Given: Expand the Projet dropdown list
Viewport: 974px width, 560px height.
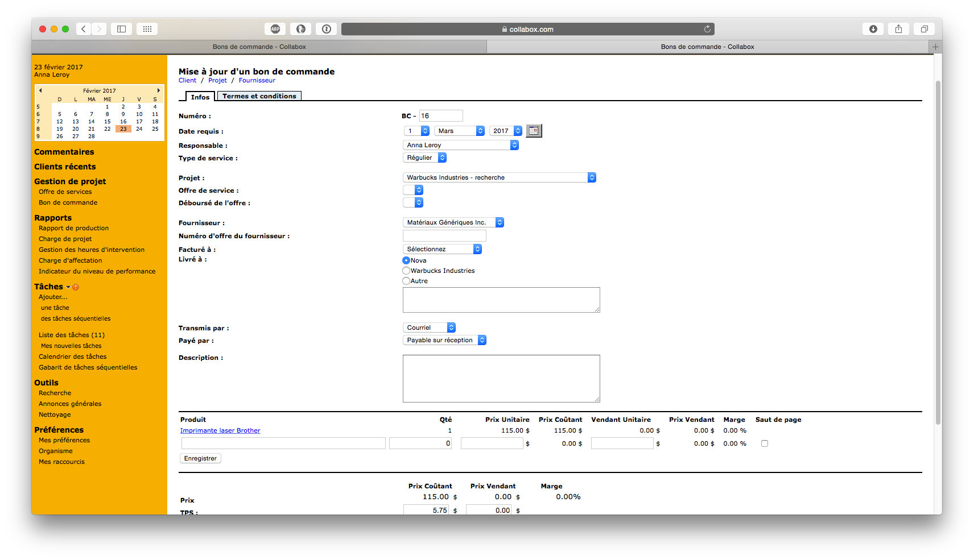Looking at the screenshot, I should pos(499,177).
